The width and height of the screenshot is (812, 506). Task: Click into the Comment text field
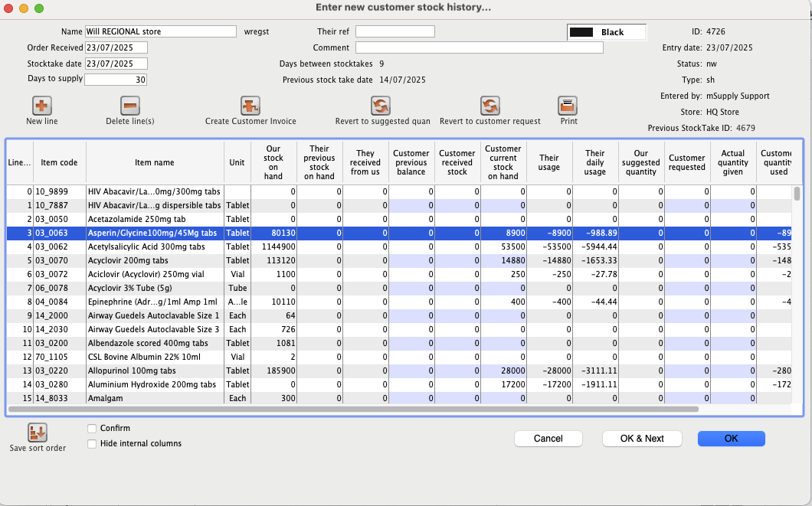coord(479,47)
